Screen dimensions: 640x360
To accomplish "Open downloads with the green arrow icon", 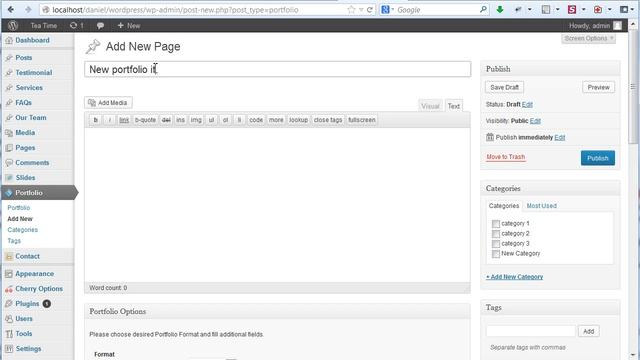I will click(x=500, y=9).
